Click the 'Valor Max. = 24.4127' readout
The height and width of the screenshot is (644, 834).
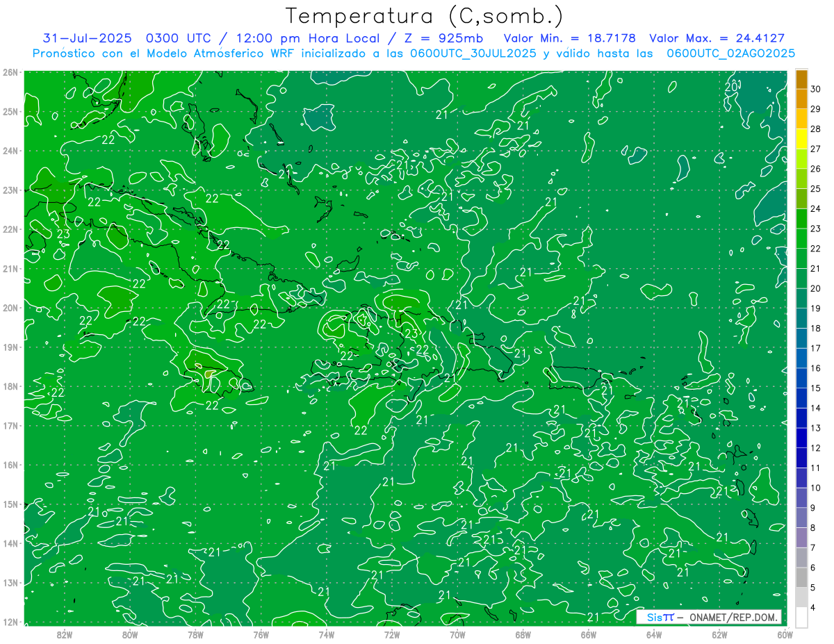tap(717, 38)
